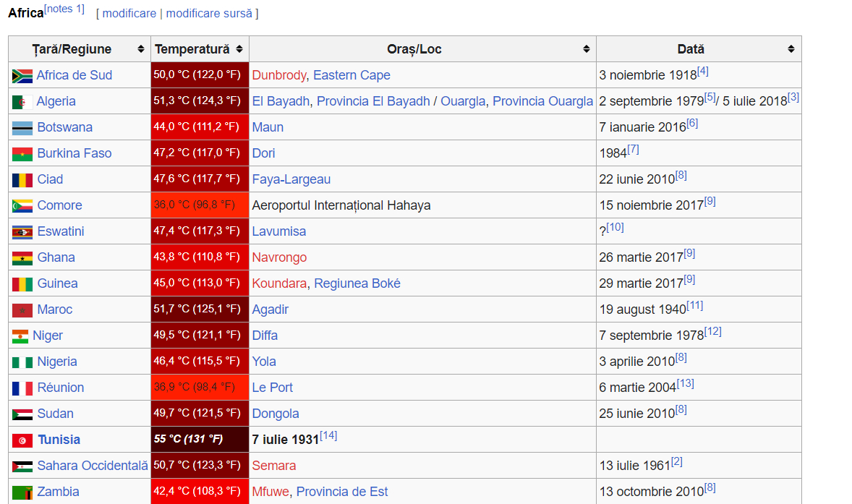Follow reference [14] next to 7 iulie 1931
The image size is (852, 504).
point(329,435)
